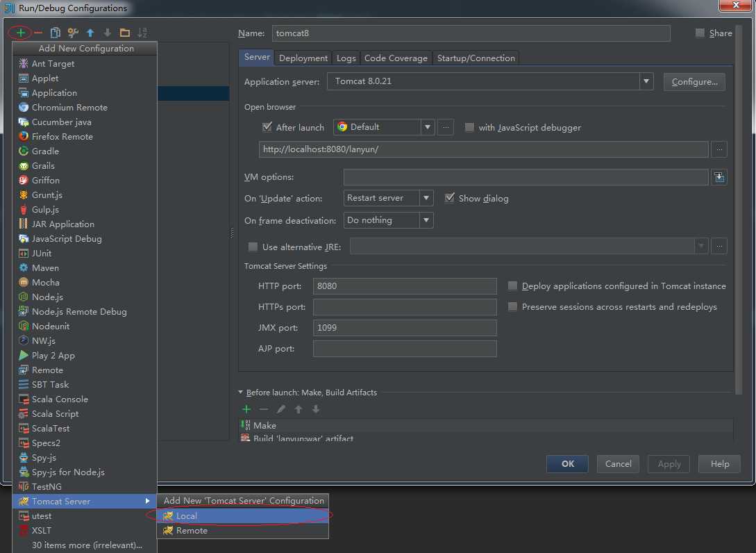Switch to the Code Coverage tab
This screenshot has width=756, height=553.
pyautogui.click(x=396, y=58)
